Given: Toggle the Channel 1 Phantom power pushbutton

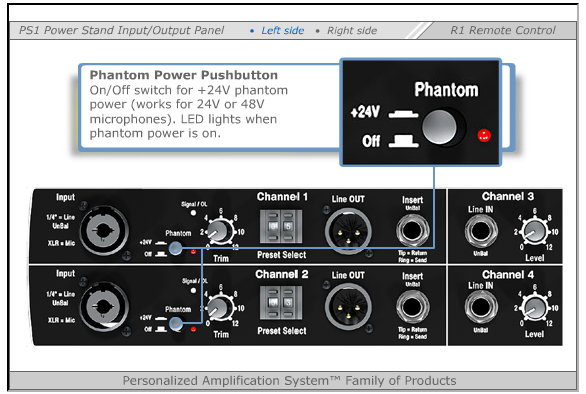Looking at the screenshot, I should 175,248.
